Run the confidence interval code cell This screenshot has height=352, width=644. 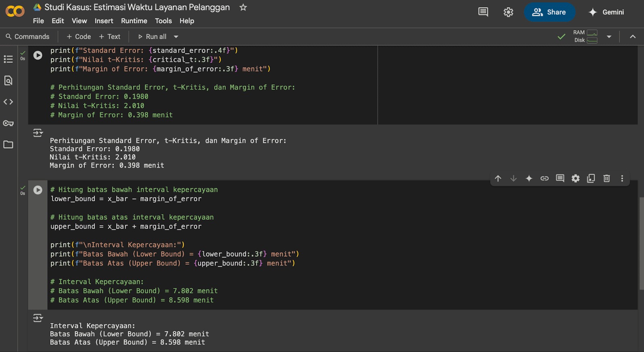click(x=38, y=190)
